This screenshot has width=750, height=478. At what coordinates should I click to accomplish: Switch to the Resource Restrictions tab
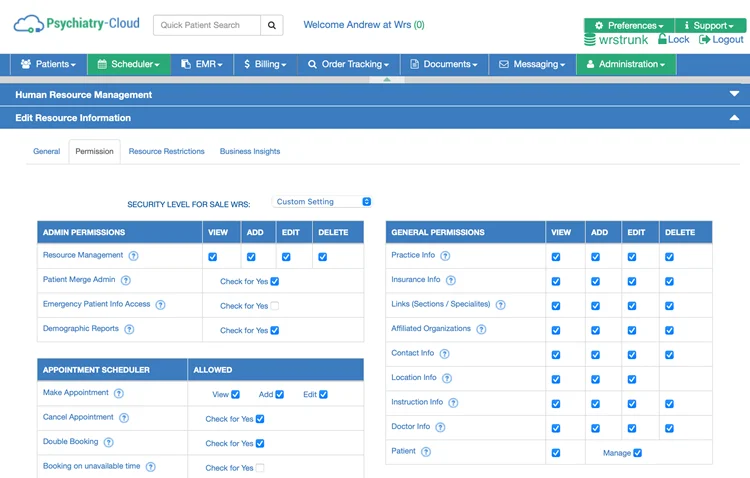tap(166, 151)
